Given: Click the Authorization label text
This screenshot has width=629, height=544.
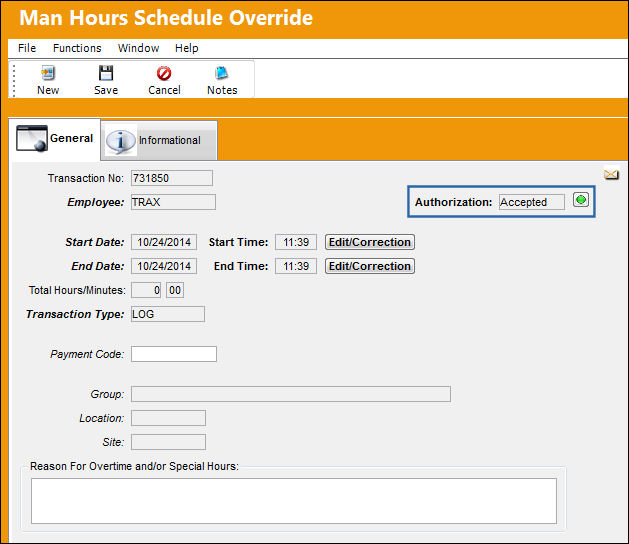Looking at the screenshot, I should (x=453, y=202).
